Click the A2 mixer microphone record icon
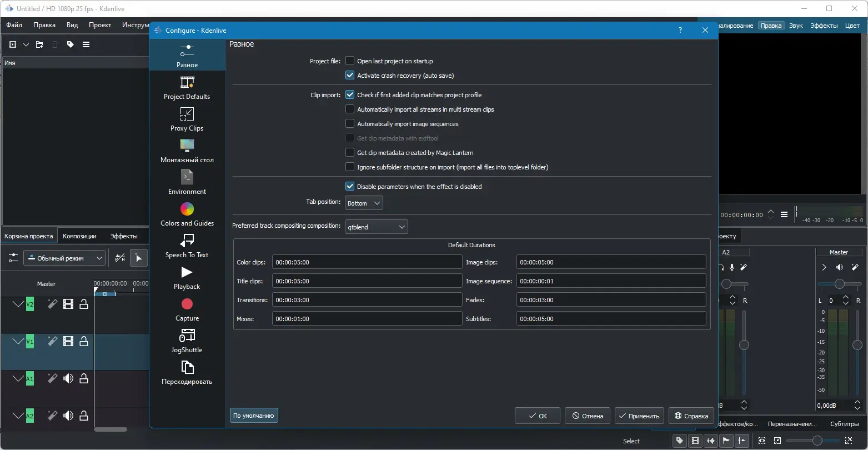The height and width of the screenshot is (450, 868). [732, 267]
